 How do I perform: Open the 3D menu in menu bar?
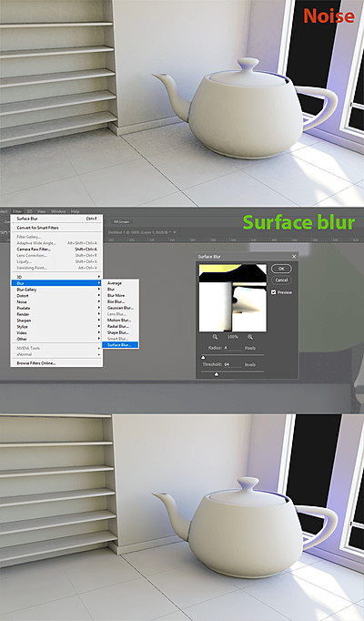(x=29, y=211)
